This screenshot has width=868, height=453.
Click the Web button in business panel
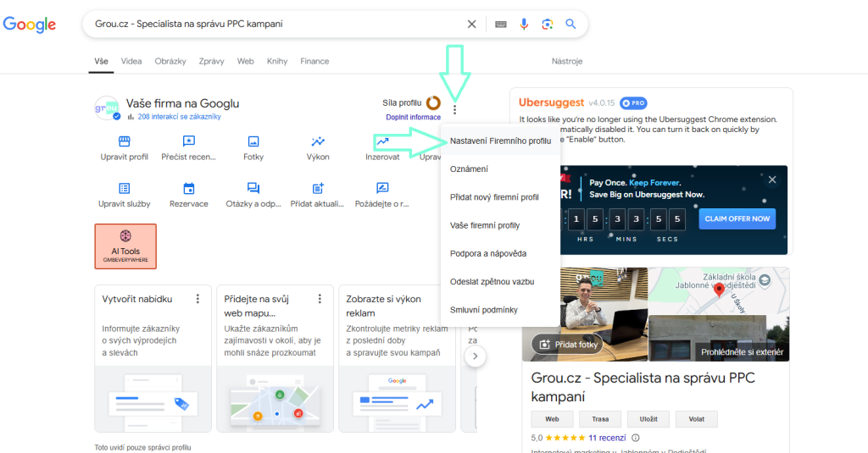(x=552, y=419)
